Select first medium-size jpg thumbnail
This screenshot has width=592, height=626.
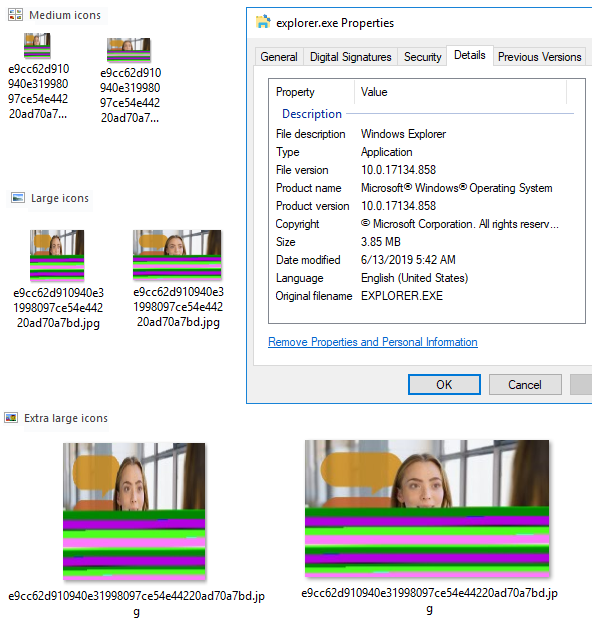click(37, 45)
